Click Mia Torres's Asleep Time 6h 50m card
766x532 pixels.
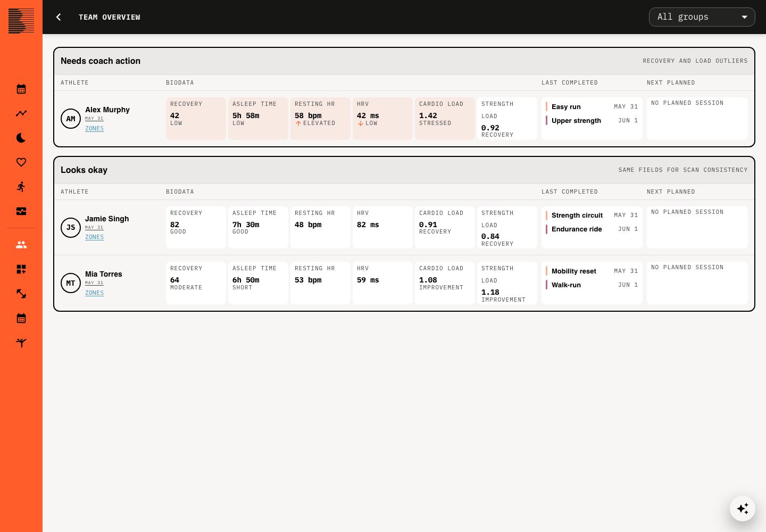pyautogui.click(x=258, y=283)
